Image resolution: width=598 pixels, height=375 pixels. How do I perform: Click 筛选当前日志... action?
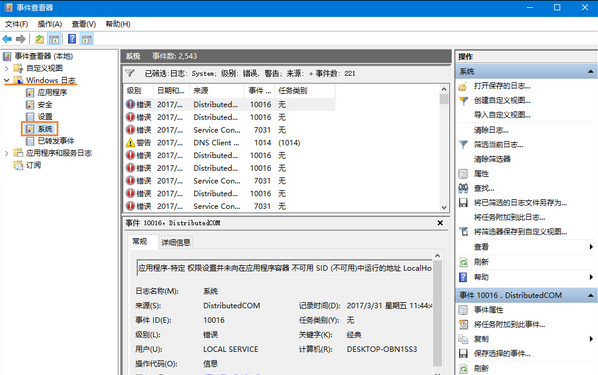click(x=498, y=145)
